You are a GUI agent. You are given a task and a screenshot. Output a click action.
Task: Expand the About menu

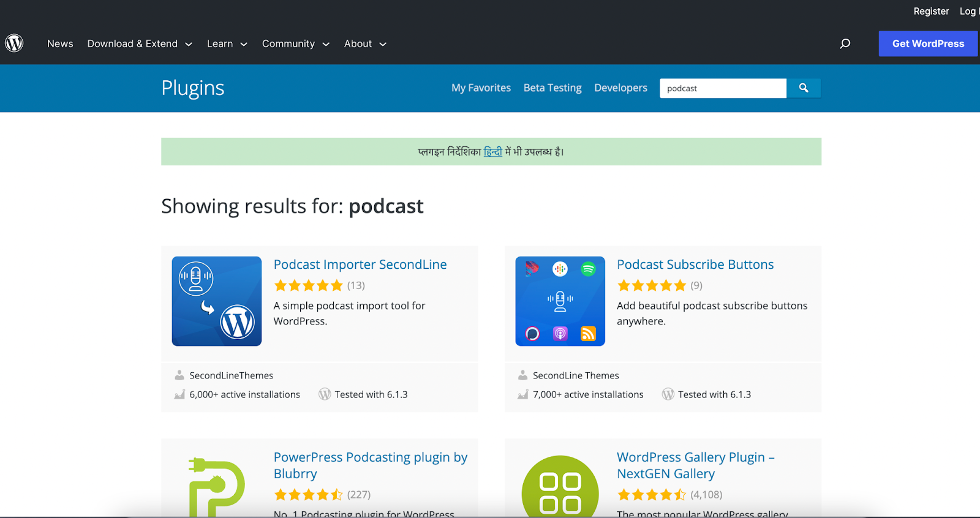(x=365, y=44)
